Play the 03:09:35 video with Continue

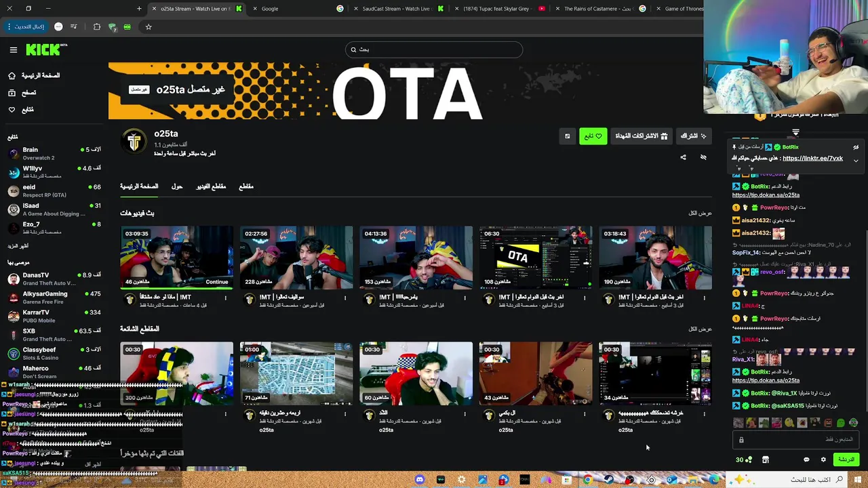[176, 258]
